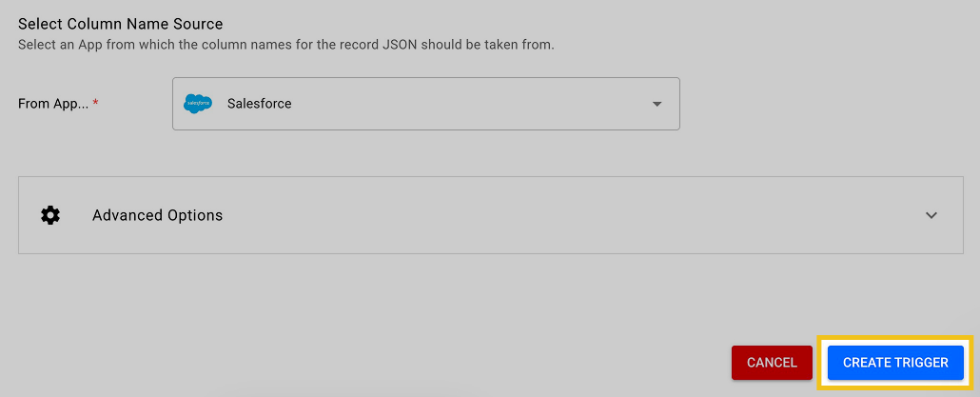
Task: Click the From App field label
Action: [53, 104]
